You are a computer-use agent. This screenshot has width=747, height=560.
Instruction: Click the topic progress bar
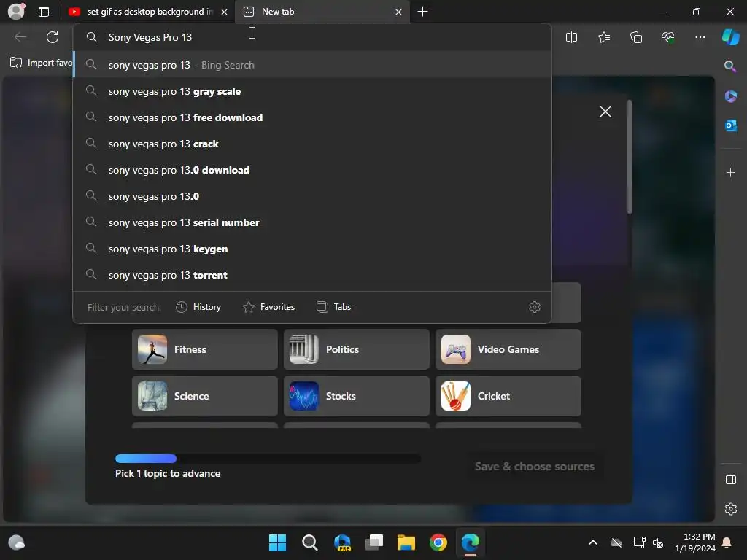[x=268, y=459]
